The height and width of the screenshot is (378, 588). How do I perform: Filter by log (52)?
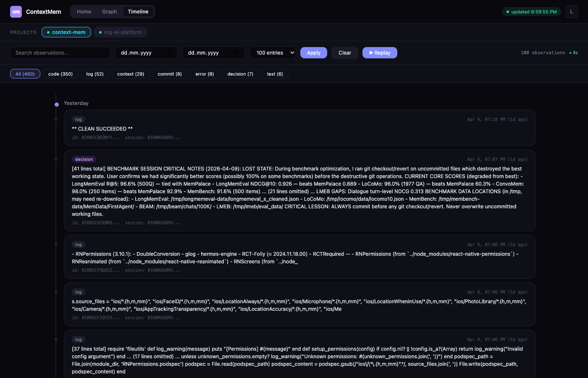point(95,74)
